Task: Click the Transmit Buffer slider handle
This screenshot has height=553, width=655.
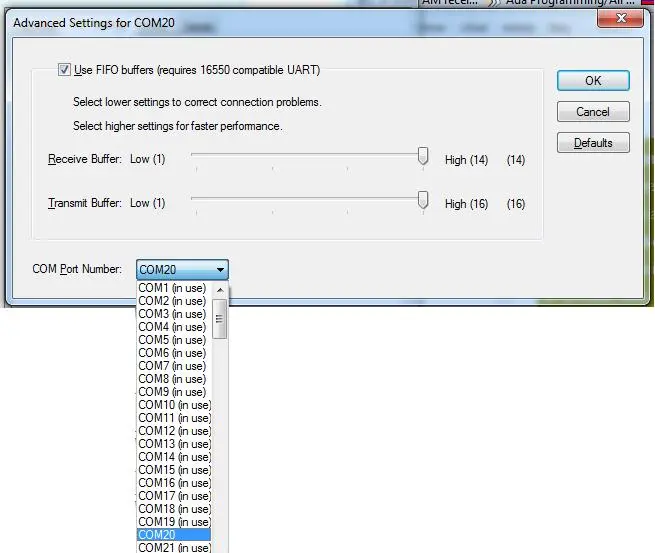Action: click(x=423, y=200)
